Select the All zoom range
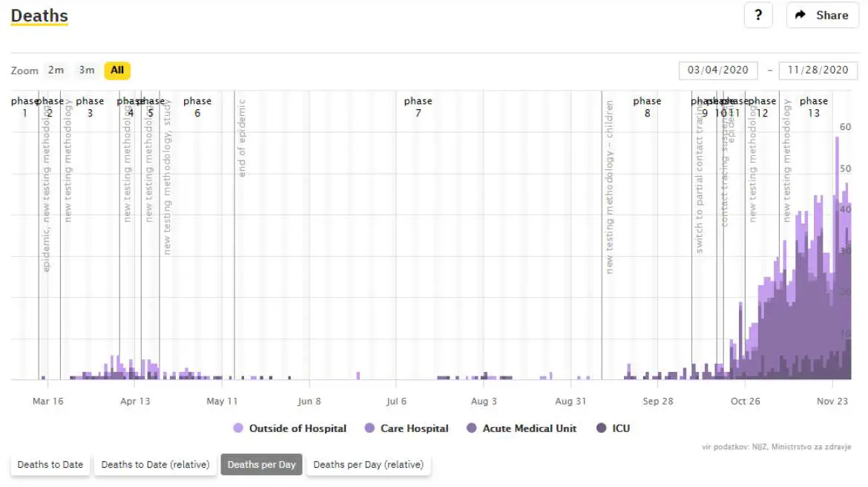 (116, 71)
